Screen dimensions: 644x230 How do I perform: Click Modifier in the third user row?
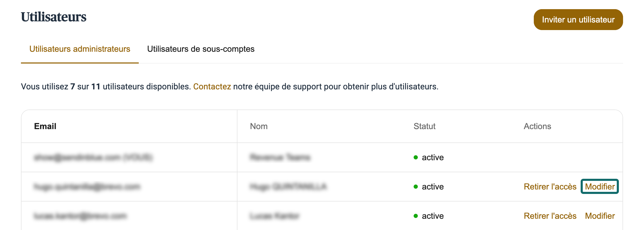click(x=599, y=216)
